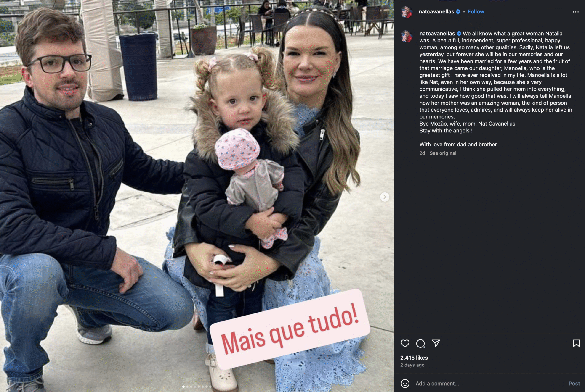Image resolution: width=585 pixels, height=392 pixels.
Task: Click the 2 days ago timestamp
Action: (x=412, y=365)
